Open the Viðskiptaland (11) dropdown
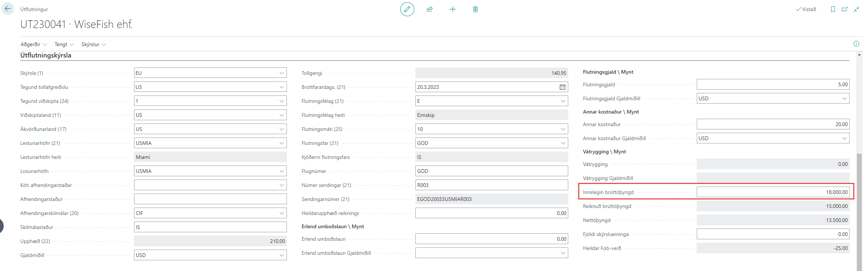 point(282,115)
